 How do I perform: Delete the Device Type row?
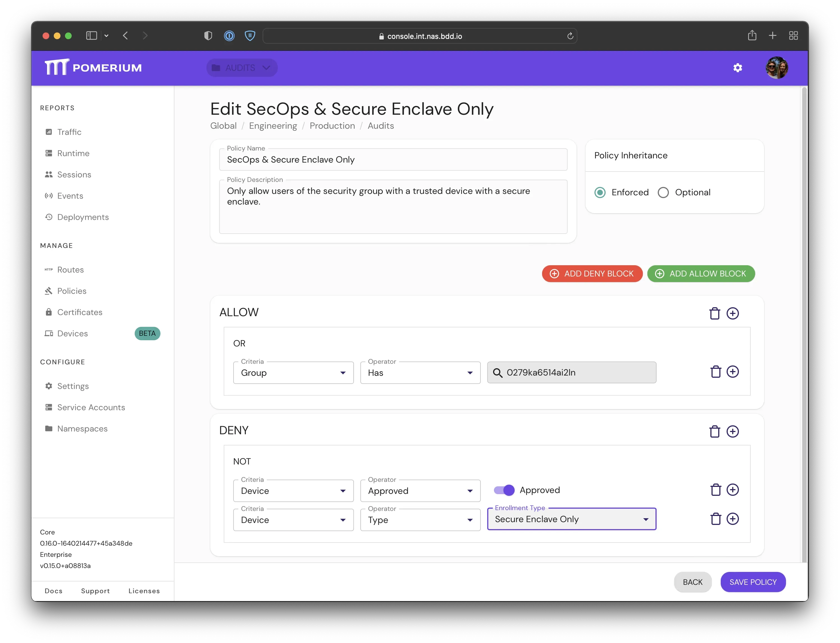point(715,519)
